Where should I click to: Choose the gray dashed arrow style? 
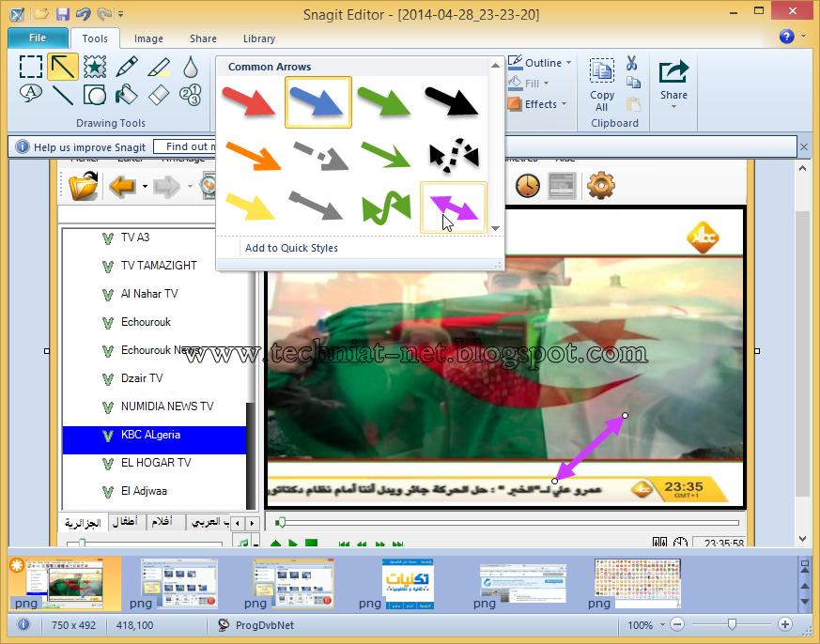(320, 155)
